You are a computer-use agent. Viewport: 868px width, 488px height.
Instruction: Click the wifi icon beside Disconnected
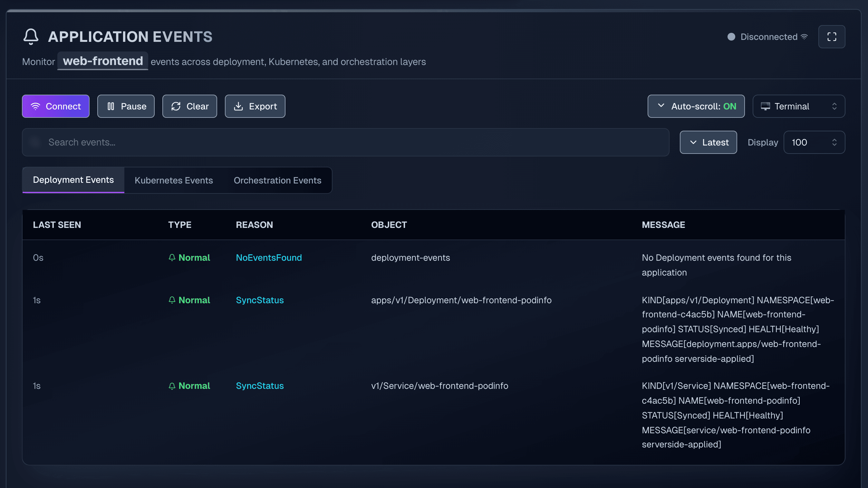coord(804,37)
